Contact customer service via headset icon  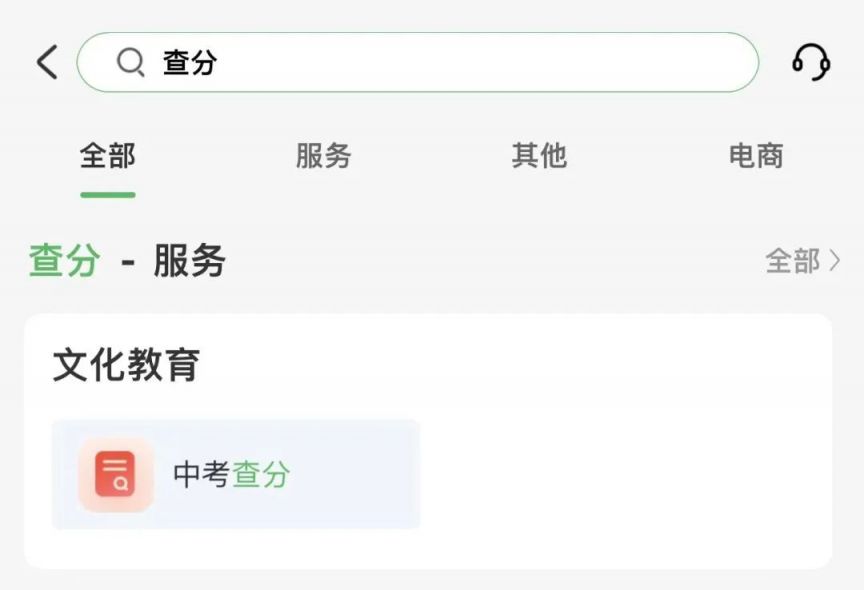(x=811, y=62)
